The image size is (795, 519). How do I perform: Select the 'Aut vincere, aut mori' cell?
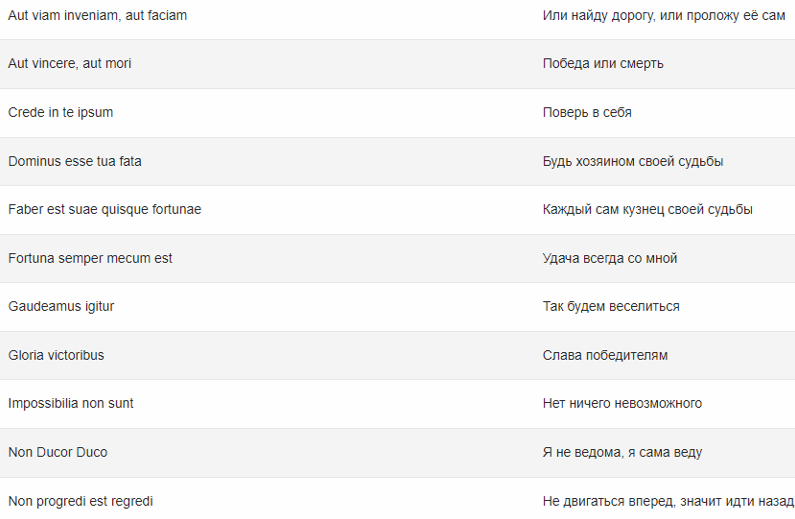pos(69,63)
